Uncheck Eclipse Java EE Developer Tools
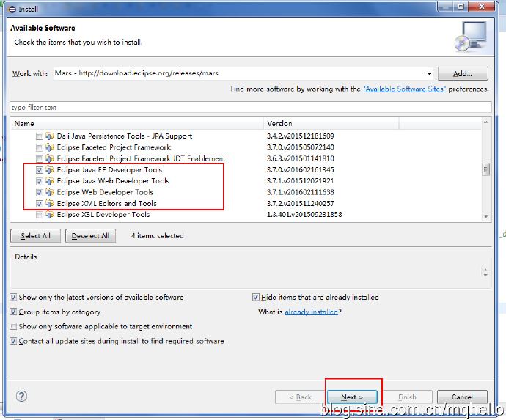This screenshot has width=506, height=420. pos(39,170)
